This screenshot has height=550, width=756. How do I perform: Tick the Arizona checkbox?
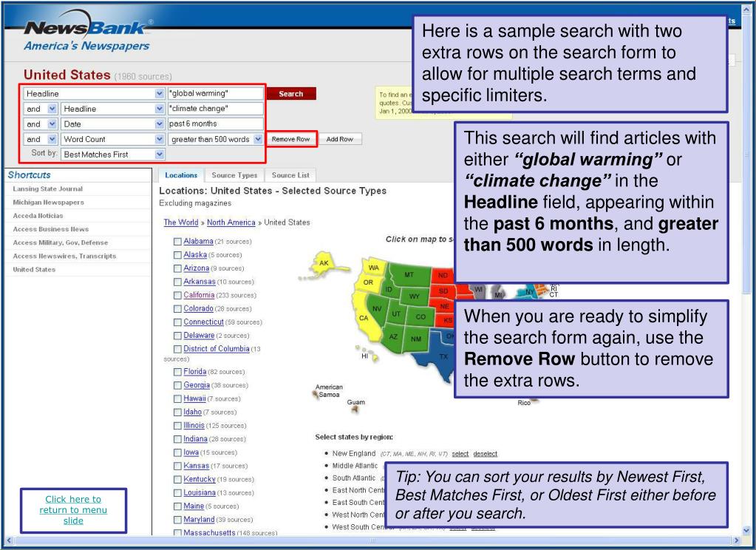(x=177, y=268)
